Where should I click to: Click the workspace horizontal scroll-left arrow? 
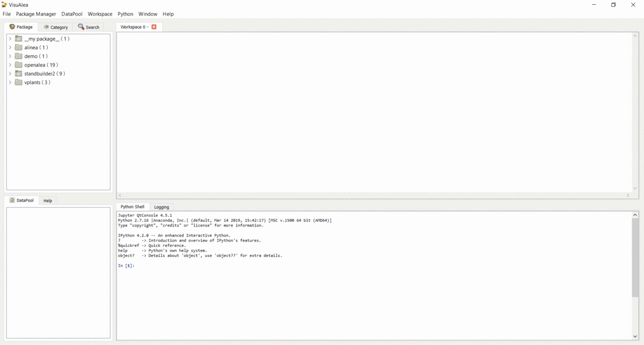point(120,195)
